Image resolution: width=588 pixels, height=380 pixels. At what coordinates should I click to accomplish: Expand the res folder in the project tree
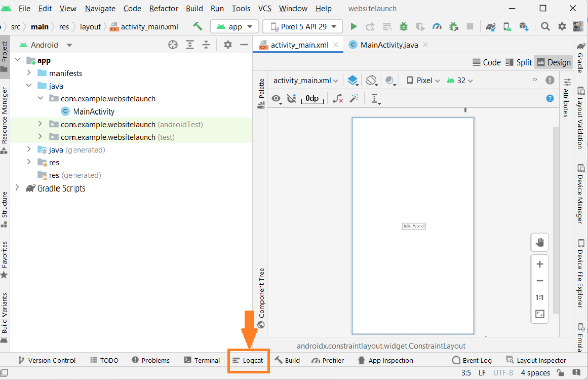click(x=30, y=162)
